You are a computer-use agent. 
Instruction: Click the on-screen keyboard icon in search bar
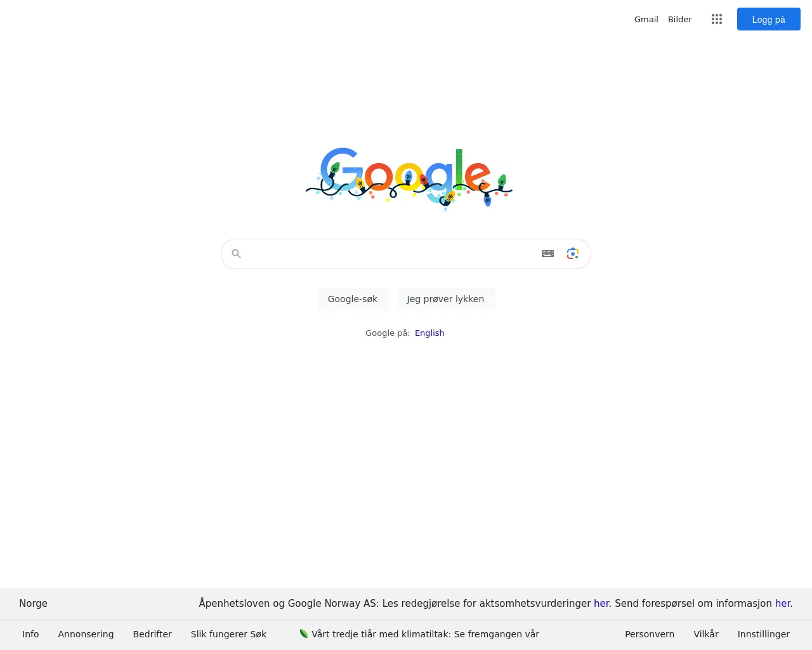[548, 254]
